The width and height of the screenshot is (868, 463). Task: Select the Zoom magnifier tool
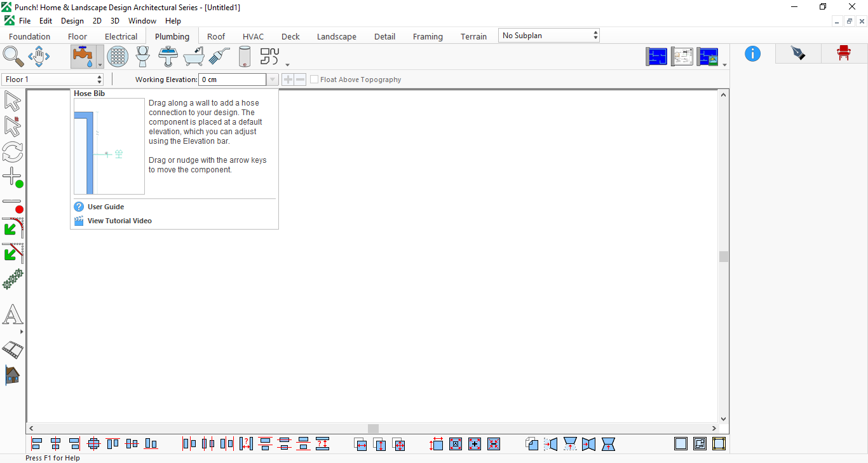pyautogui.click(x=13, y=56)
